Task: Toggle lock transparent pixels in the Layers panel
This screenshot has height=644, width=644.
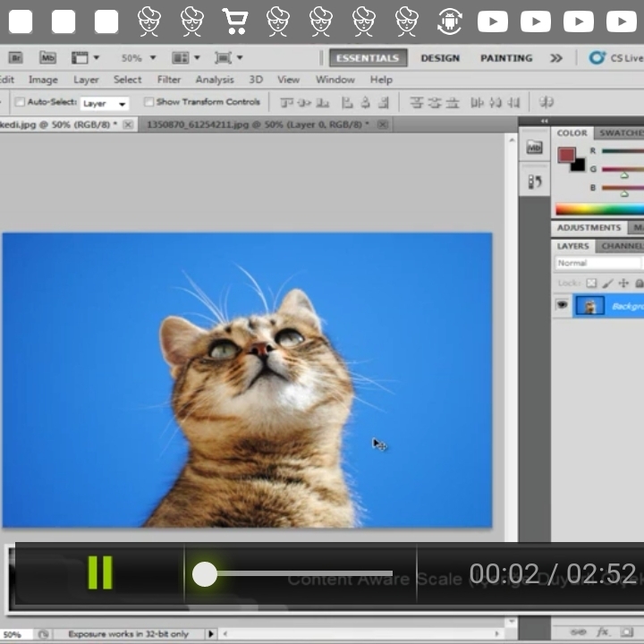Action: click(591, 283)
